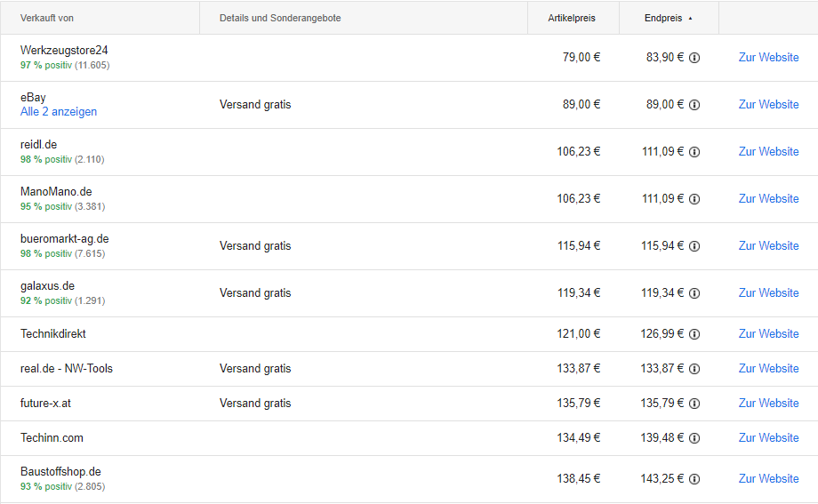Show price info for real.de - NW-Tools
818x504 pixels.
[x=694, y=369]
